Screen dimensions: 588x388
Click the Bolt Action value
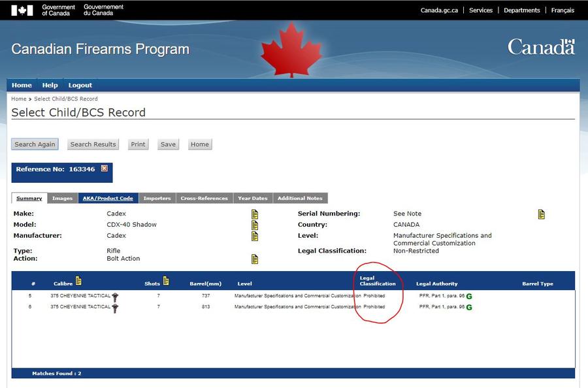click(x=123, y=258)
